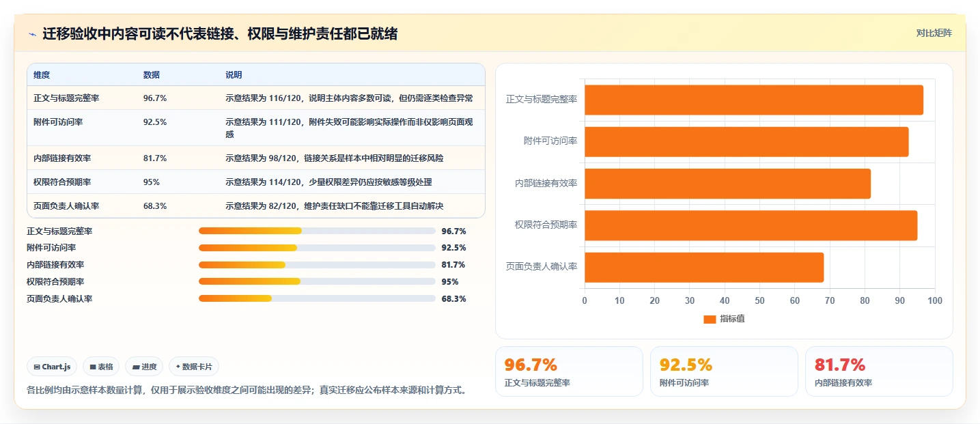Click table cell 页面负责人确认率

tap(66, 206)
